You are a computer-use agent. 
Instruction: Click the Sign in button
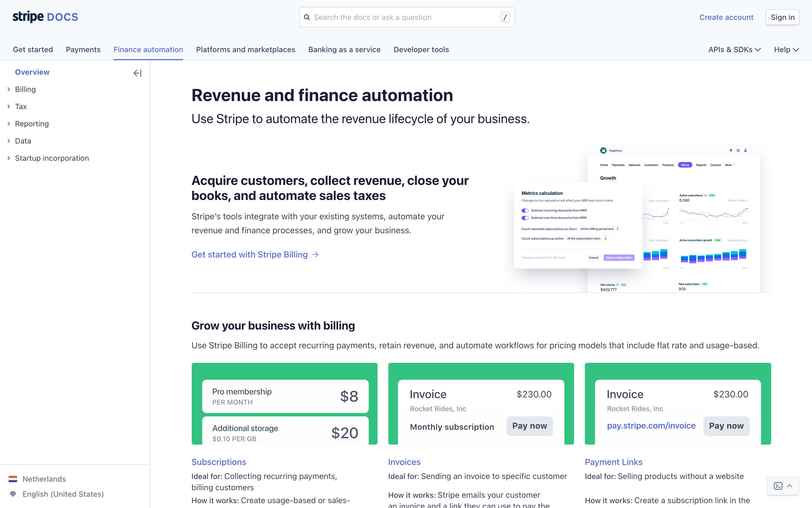click(x=782, y=17)
